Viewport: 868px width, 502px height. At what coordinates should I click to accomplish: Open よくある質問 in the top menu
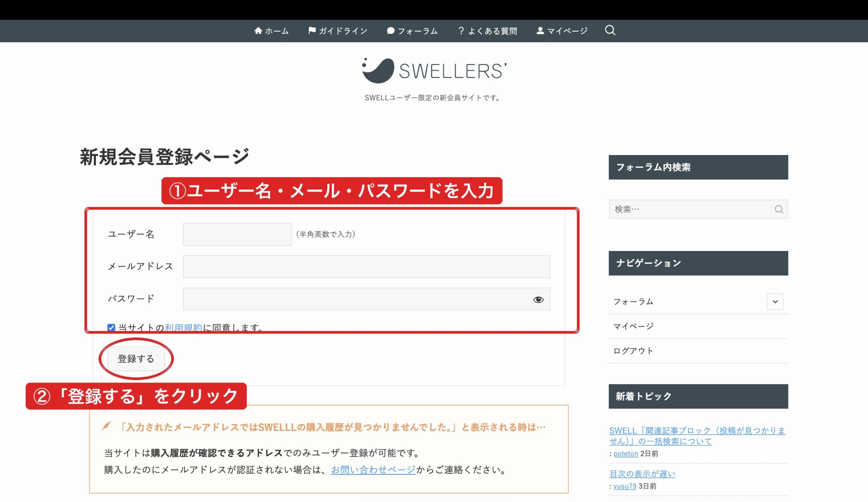[x=487, y=31]
